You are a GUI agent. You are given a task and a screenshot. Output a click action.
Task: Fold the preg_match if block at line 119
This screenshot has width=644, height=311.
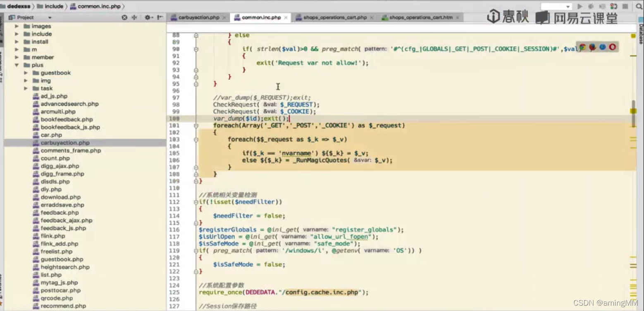click(196, 251)
